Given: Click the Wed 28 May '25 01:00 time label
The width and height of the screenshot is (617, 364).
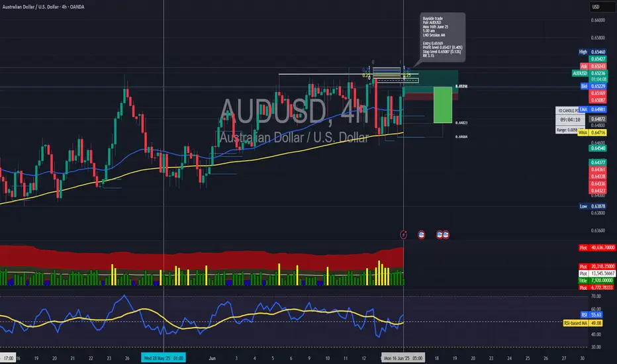Looking at the screenshot, I should pos(164,358).
